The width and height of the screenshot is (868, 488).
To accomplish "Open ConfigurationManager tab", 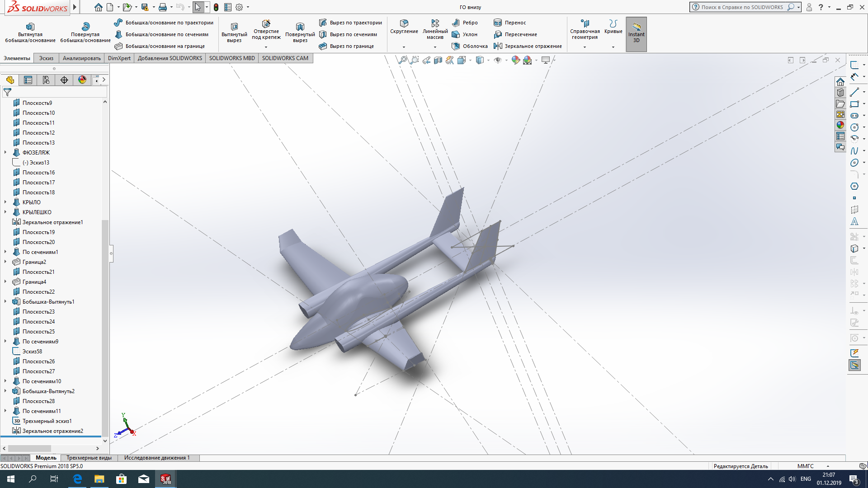I will (x=46, y=80).
